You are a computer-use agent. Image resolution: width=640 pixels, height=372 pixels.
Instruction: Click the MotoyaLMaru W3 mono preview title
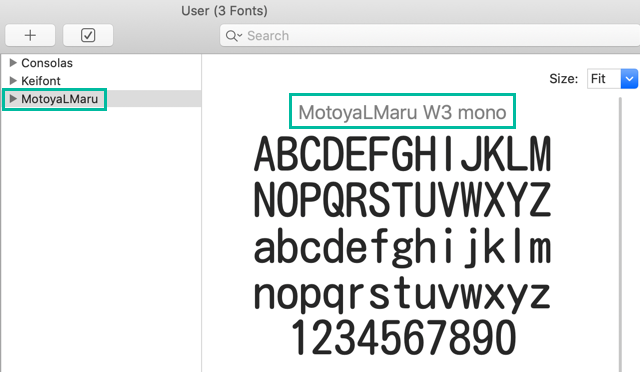click(x=402, y=112)
